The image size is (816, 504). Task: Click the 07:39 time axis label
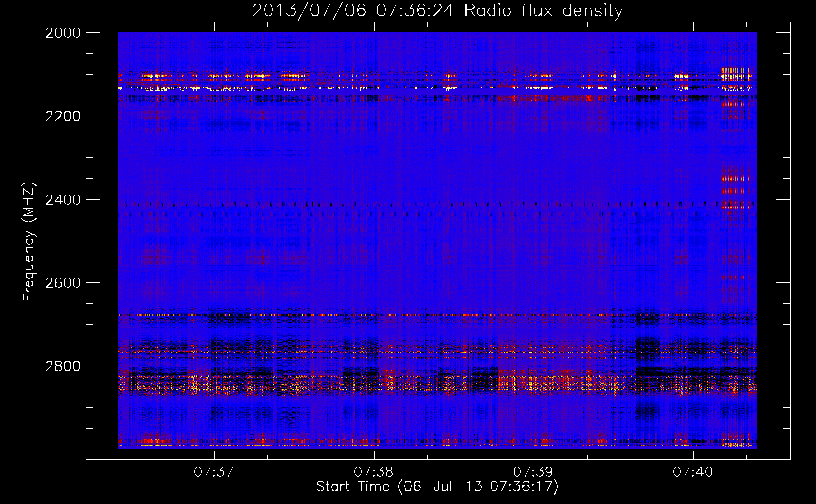(533, 472)
